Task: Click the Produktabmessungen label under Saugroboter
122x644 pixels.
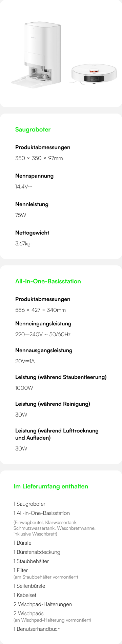Action: 43,147
